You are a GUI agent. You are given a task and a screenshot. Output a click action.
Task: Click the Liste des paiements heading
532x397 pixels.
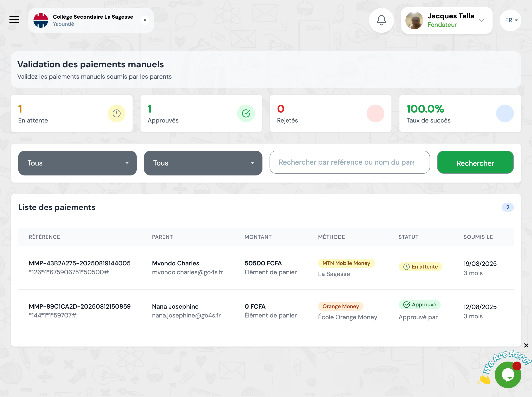click(57, 207)
